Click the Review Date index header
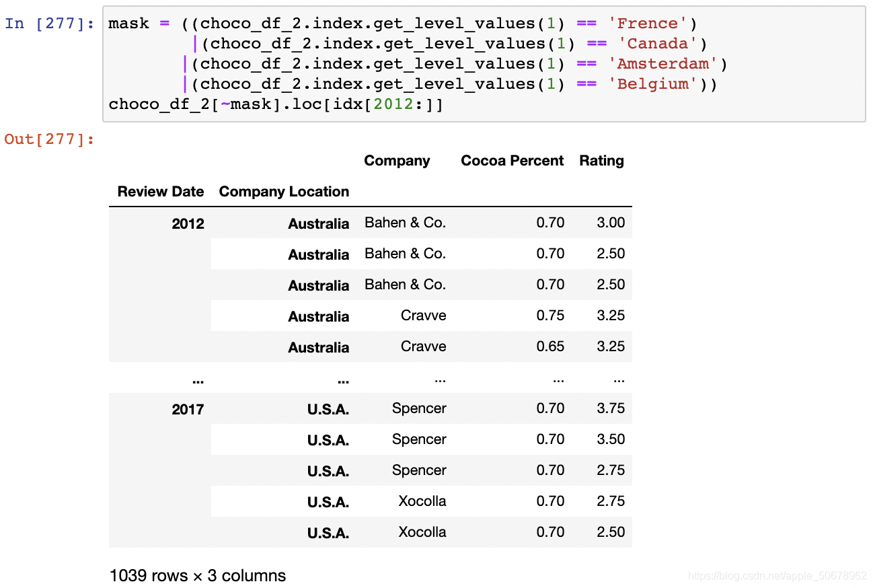The height and width of the screenshot is (588, 873). (160, 192)
